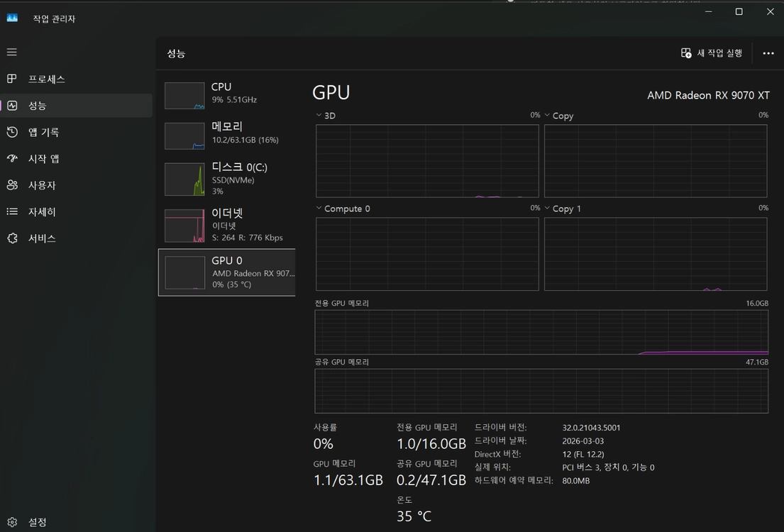
Task: Go to 프로세스 tab label
Action: tap(47, 79)
